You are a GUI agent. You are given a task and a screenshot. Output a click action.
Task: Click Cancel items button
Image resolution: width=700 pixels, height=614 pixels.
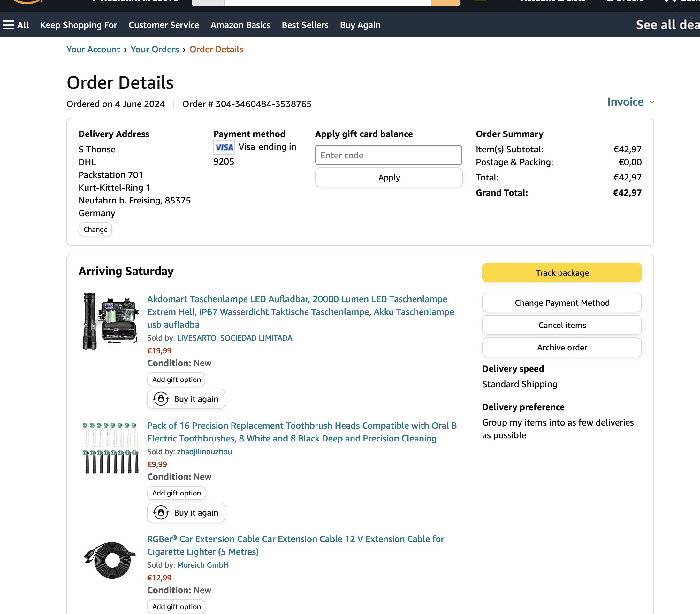(562, 325)
